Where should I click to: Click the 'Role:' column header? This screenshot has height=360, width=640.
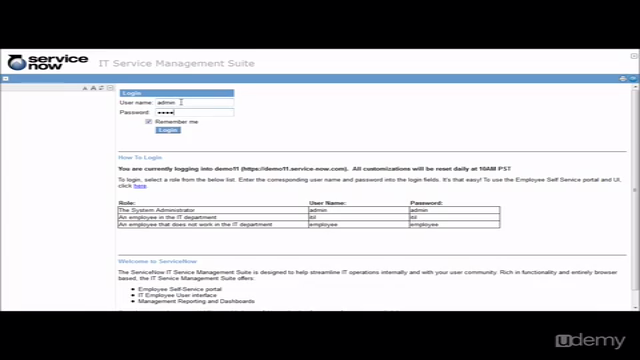127,203
